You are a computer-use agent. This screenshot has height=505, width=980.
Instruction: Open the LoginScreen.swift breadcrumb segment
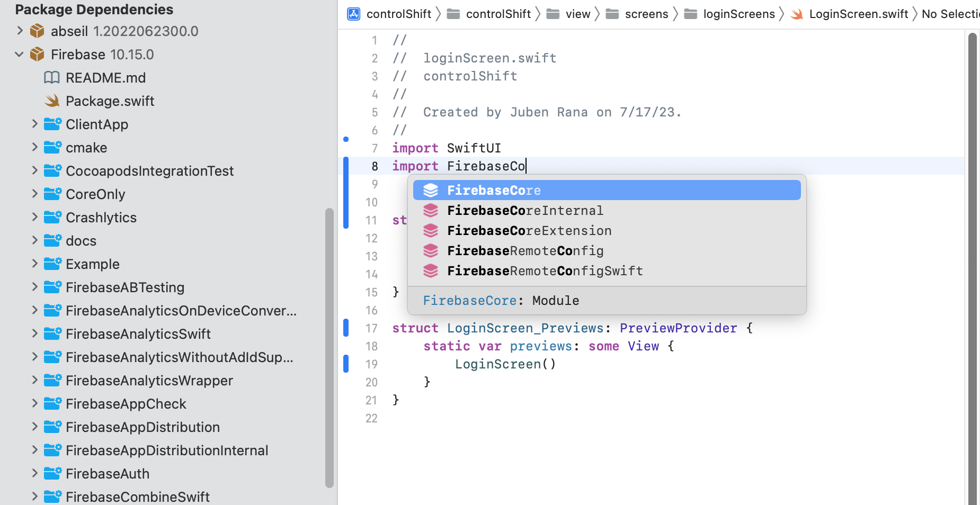(x=849, y=14)
